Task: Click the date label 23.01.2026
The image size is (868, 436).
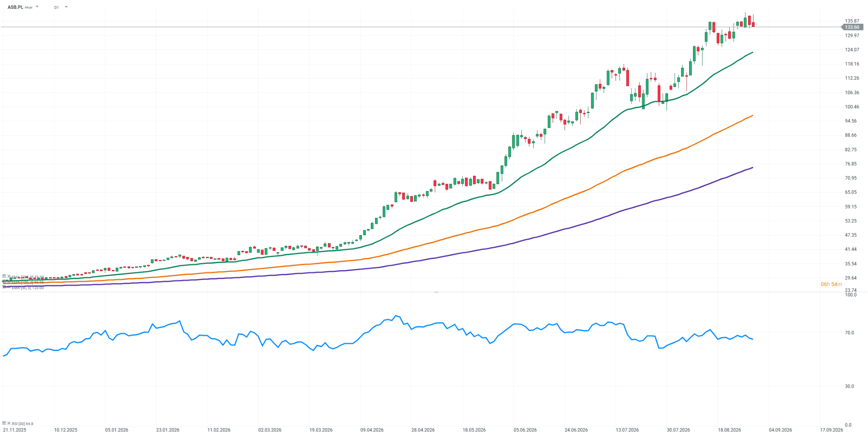Action: coord(168,430)
